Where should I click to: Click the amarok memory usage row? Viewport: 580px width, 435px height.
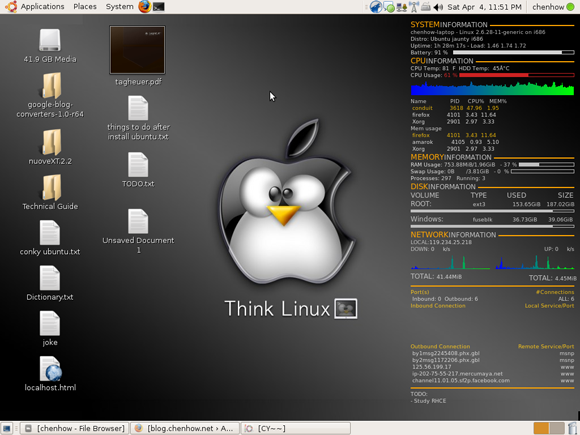(455, 142)
